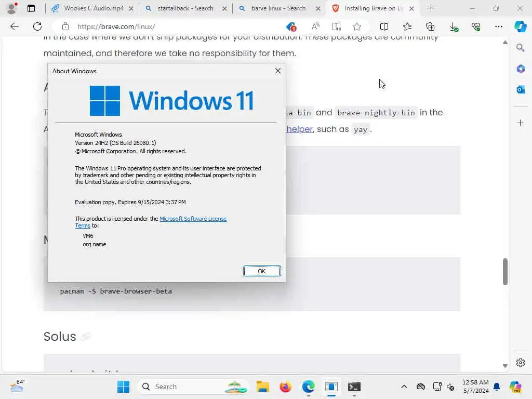The width and height of the screenshot is (532, 399).
Task: Click scrollbar down arrow
Action: 505,366
